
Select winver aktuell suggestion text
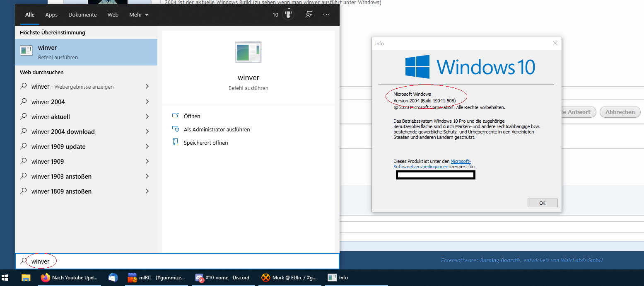(x=51, y=116)
